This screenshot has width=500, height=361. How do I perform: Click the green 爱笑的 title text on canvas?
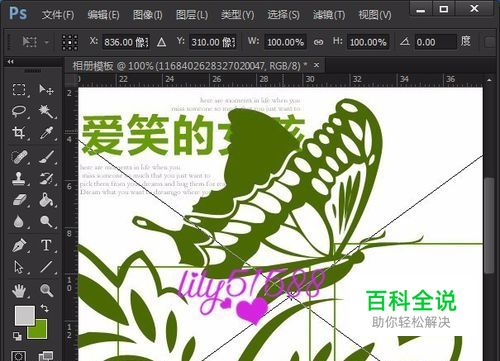pos(148,135)
